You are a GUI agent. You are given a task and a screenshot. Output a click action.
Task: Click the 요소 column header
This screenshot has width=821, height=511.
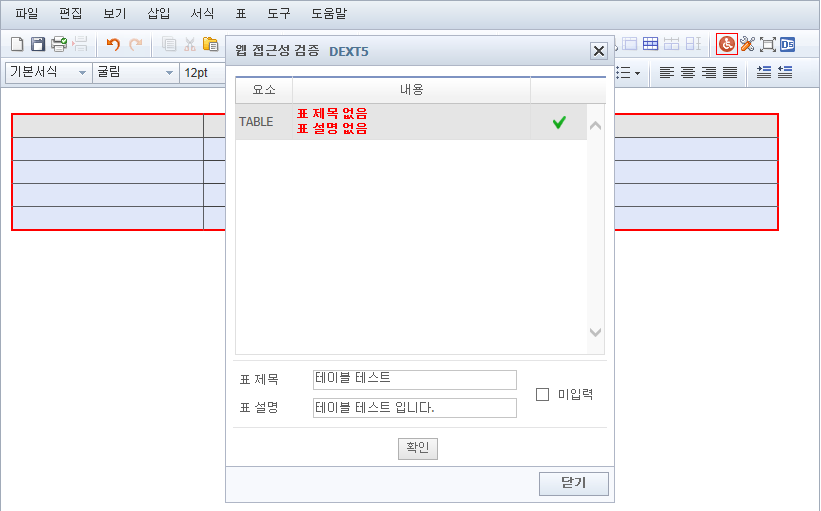(264, 90)
